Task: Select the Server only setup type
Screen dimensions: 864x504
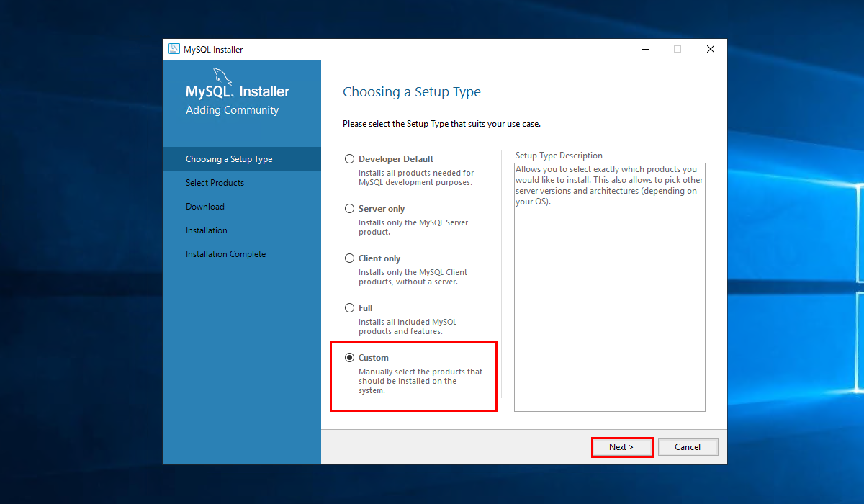Action: pyautogui.click(x=350, y=209)
